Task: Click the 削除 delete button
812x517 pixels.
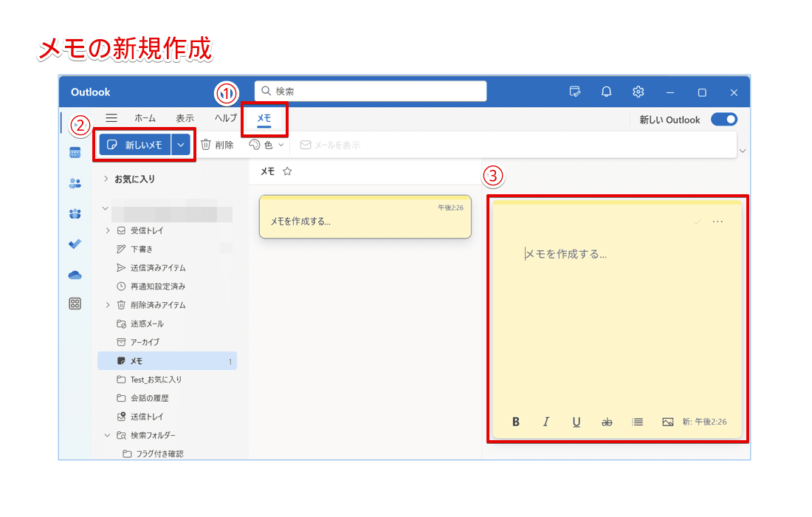Action: 217,145
